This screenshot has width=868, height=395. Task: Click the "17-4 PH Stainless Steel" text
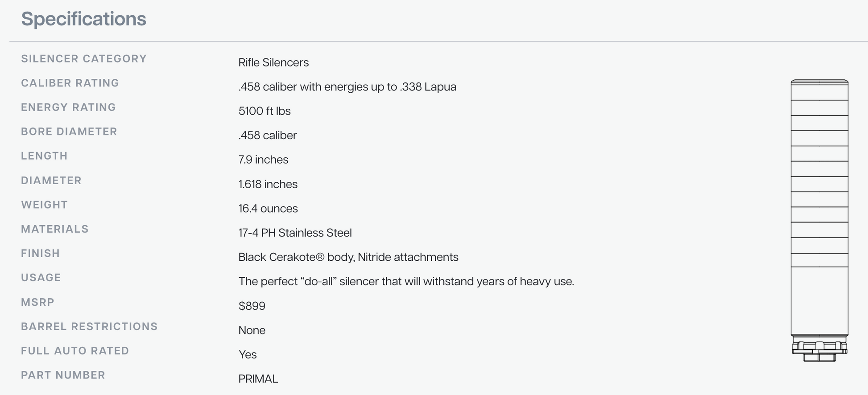click(295, 233)
